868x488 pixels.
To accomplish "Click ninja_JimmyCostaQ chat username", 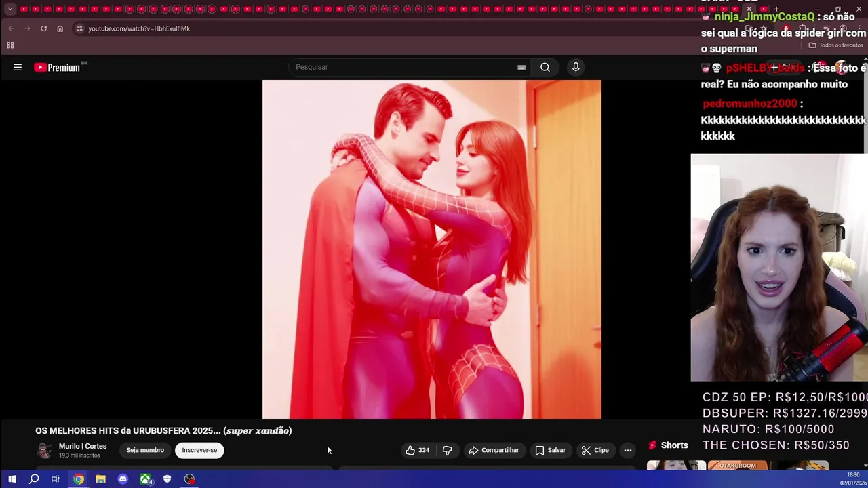I will [x=764, y=16].
